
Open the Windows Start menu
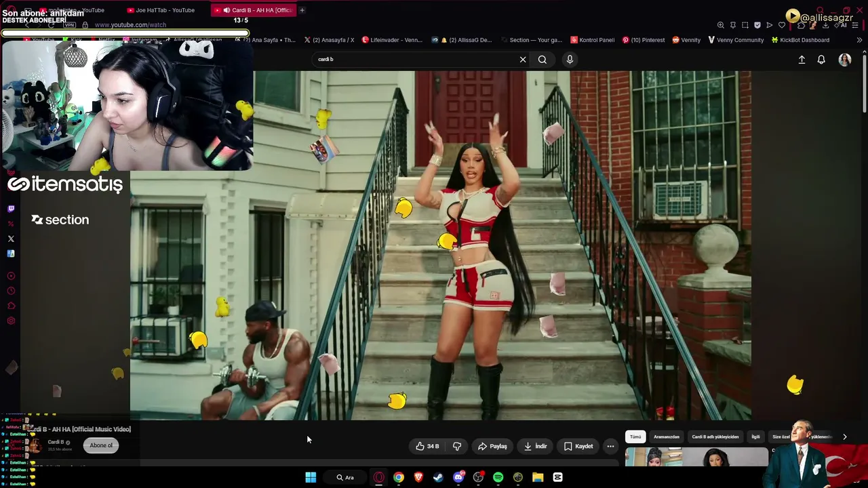coord(311,477)
